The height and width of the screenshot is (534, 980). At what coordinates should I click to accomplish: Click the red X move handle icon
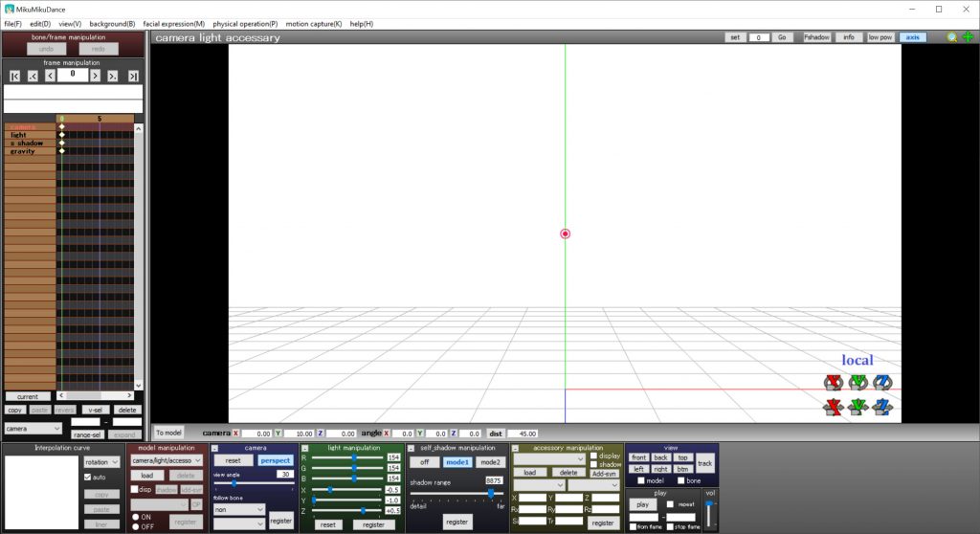[x=834, y=407]
